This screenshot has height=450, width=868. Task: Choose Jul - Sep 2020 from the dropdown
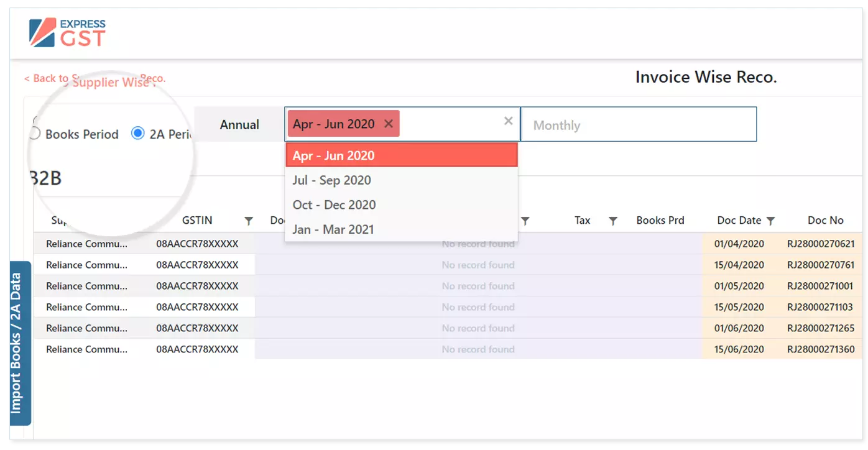(331, 180)
